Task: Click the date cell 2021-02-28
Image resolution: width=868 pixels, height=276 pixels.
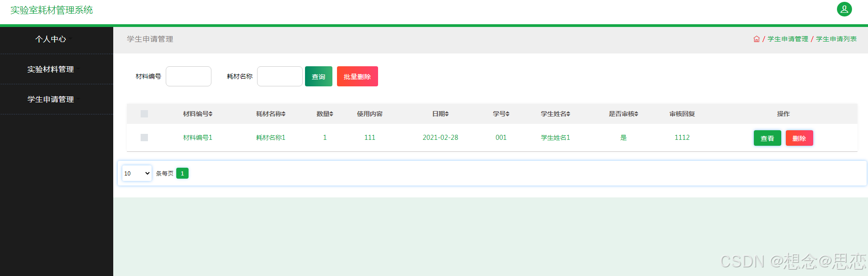Action: click(x=441, y=138)
